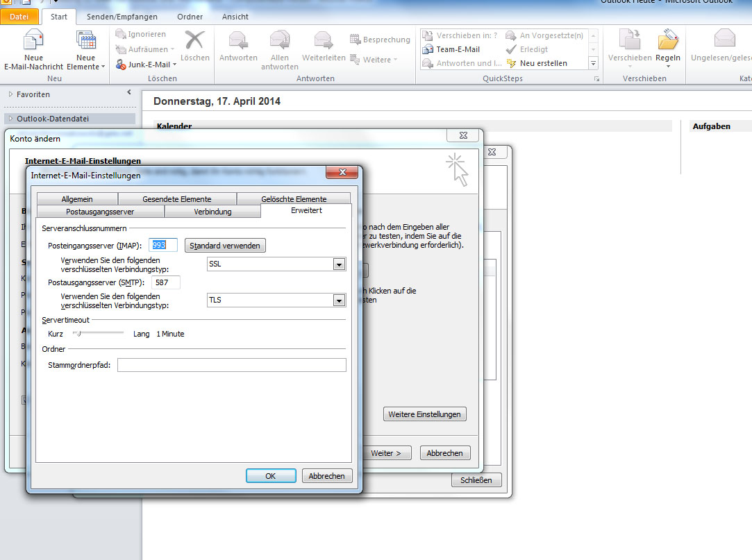752x560 pixels.
Task: Open the Datei tab
Action: 19,17
